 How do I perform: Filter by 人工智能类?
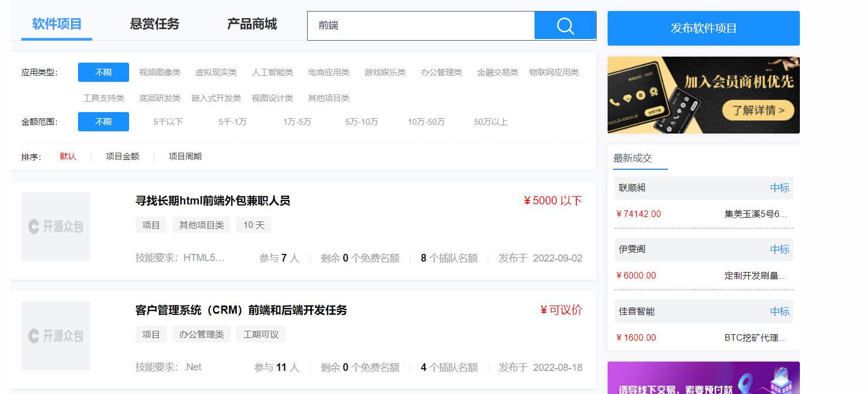tap(272, 73)
